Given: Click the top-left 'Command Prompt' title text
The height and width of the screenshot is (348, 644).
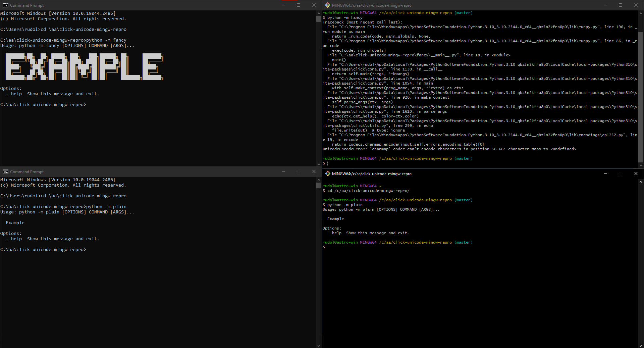Looking at the screenshot, I should (x=27, y=5).
